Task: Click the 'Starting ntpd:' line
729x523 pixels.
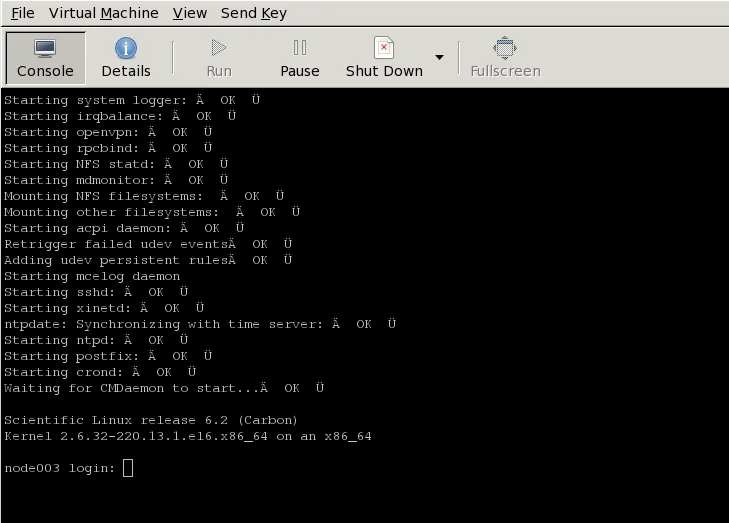Action: 96,340
